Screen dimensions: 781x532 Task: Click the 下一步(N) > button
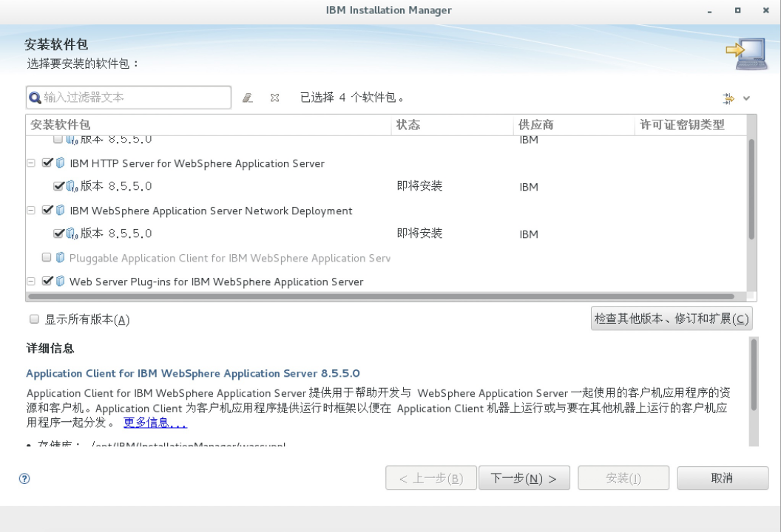click(524, 478)
